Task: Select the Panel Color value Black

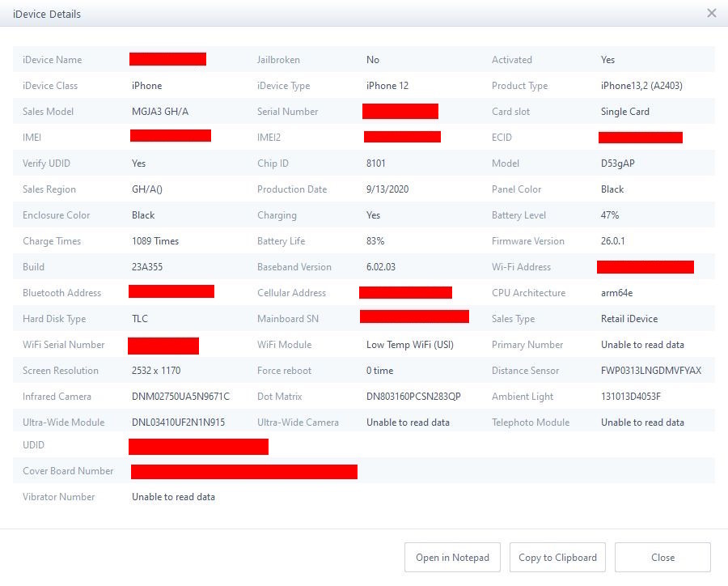Action: 612,189
